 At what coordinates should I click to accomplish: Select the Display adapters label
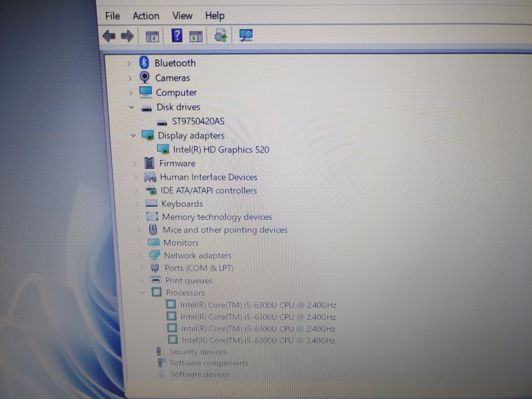(191, 136)
